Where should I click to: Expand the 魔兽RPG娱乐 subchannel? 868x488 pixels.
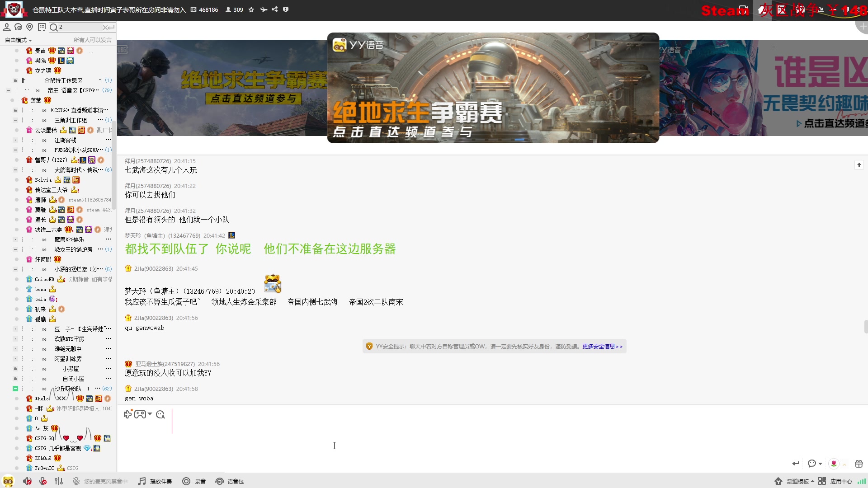pyautogui.click(x=15, y=239)
